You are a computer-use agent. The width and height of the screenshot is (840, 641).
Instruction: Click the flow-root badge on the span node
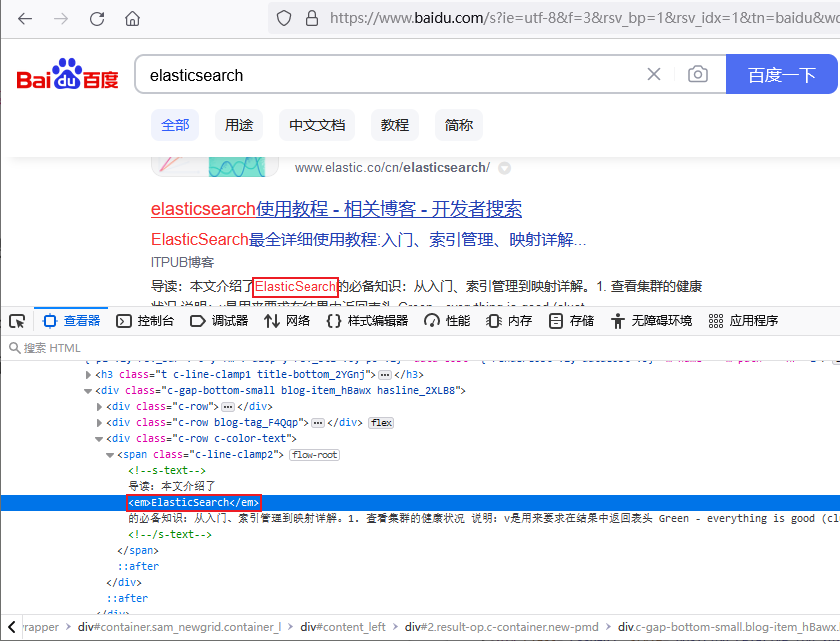314,455
